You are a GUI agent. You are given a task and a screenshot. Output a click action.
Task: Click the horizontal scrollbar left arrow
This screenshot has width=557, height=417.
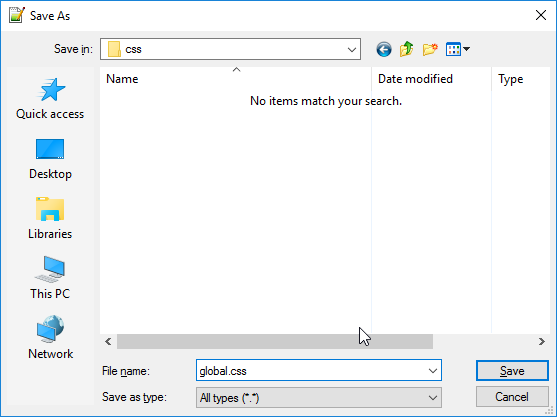pyautogui.click(x=108, y=342)
